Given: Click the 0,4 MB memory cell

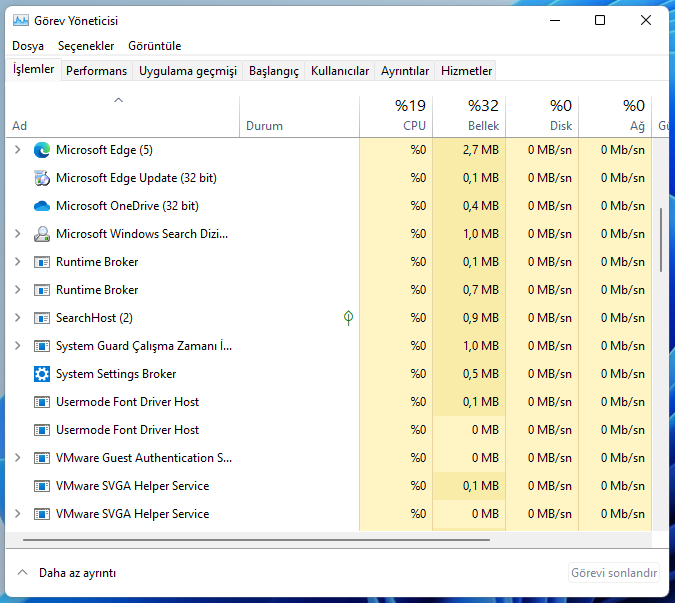Looking at the screenshot, I should click(469, 206).
